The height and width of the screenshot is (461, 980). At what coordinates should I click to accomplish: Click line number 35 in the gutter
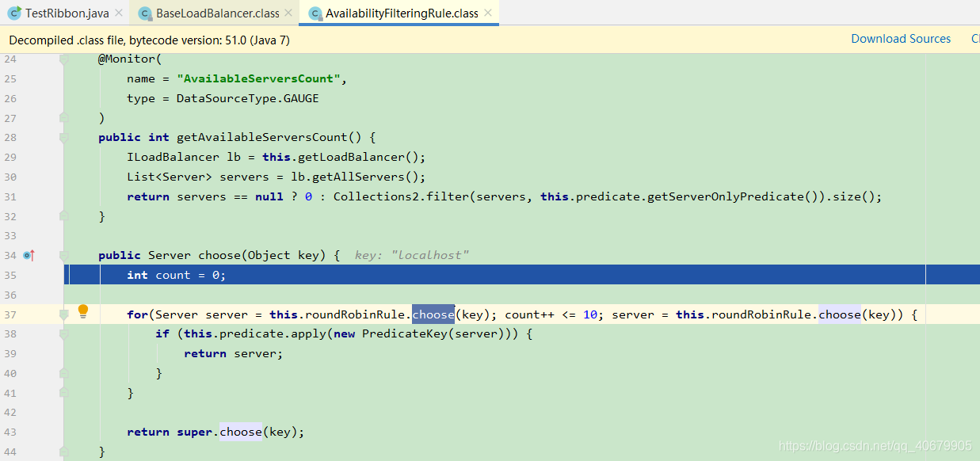coord(10,275)
